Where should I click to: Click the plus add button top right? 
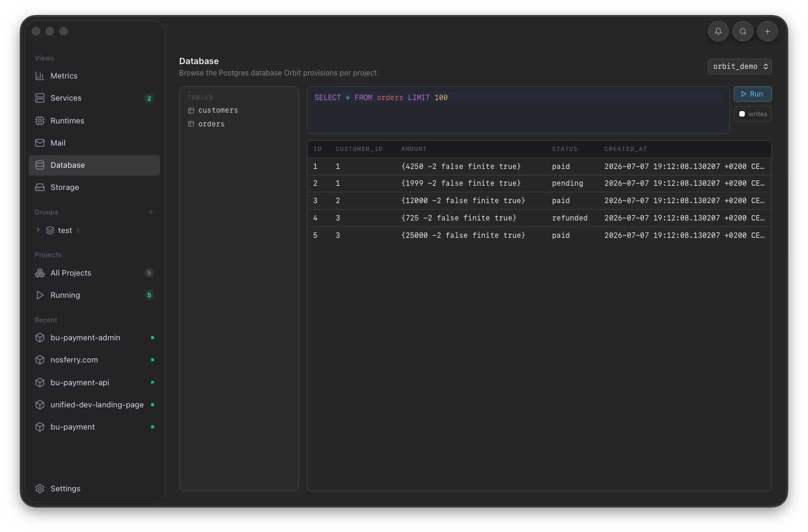(767, 31)
